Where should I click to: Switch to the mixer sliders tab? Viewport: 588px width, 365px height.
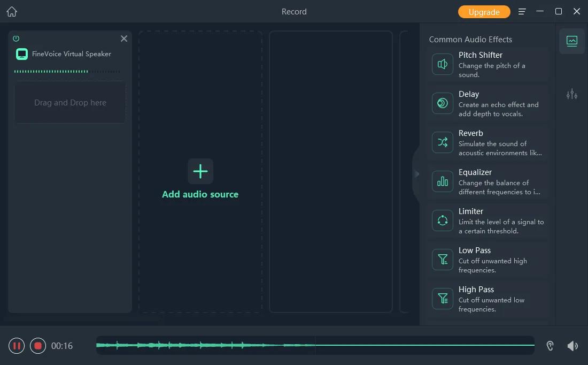[571, 95]
